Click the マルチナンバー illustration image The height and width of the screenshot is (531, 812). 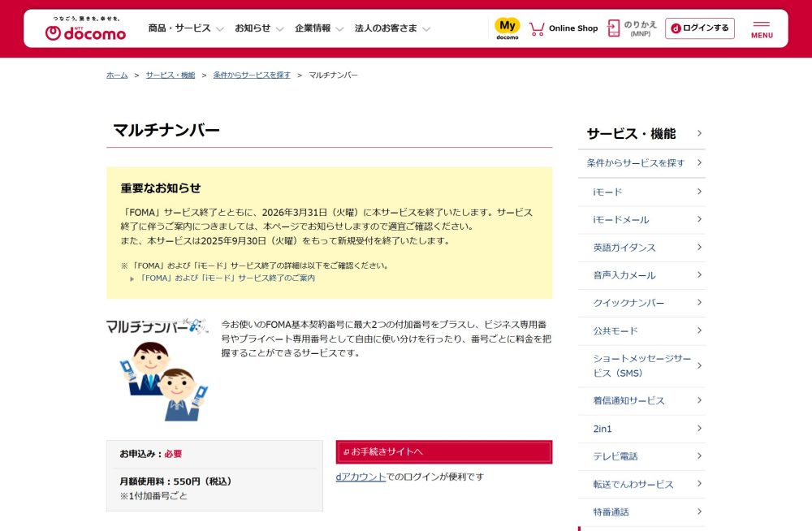pos(157,369)
